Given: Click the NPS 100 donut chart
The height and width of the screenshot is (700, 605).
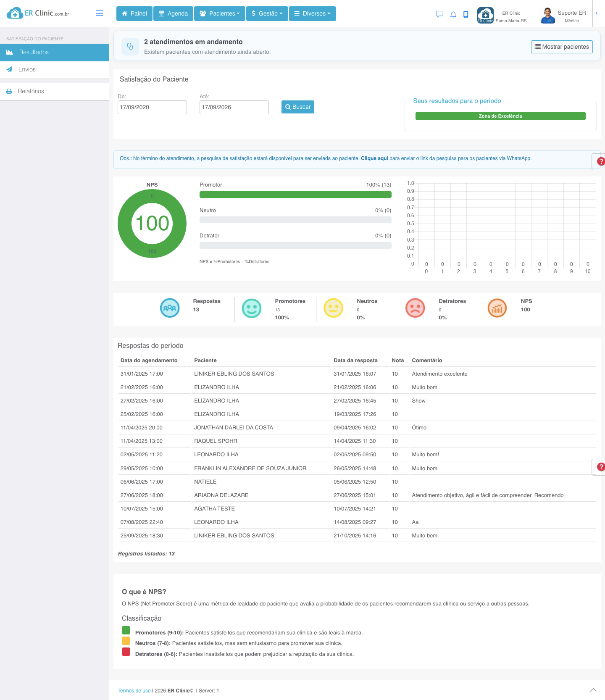Looking at the screenshot, I should click(x=152, y=224).
